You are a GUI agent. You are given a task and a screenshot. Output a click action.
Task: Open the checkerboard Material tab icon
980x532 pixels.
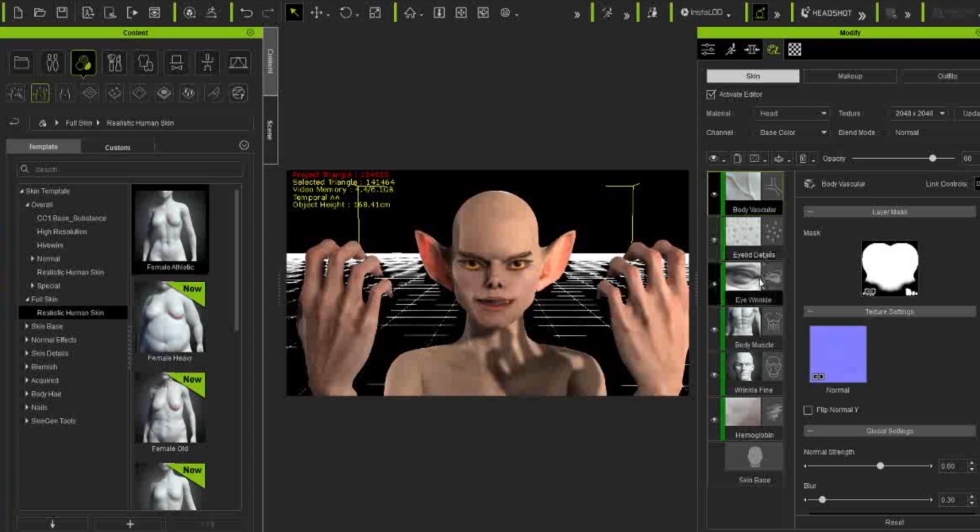795,49
